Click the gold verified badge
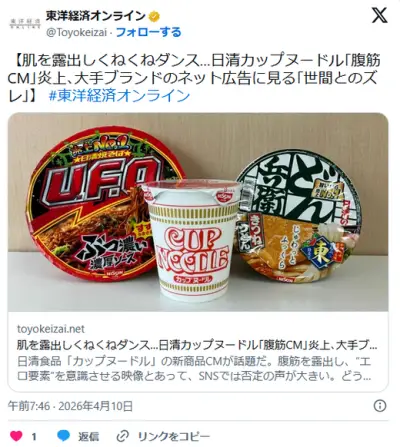 tap(154, 16)
